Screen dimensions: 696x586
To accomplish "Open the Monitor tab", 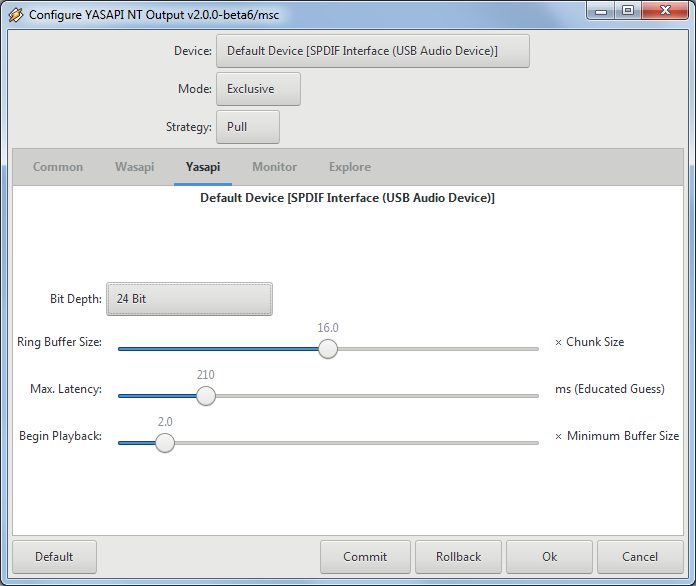I will tap(274, 167).
